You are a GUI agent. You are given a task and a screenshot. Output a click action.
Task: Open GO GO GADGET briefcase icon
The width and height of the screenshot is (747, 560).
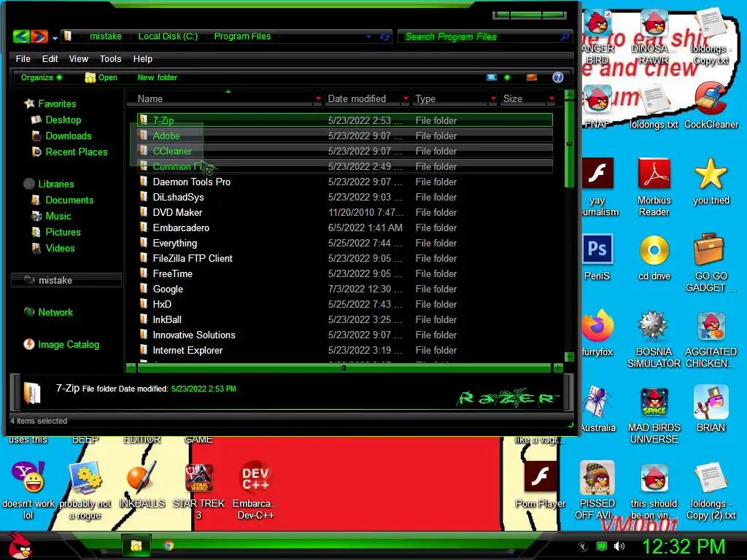pos(711,262)
